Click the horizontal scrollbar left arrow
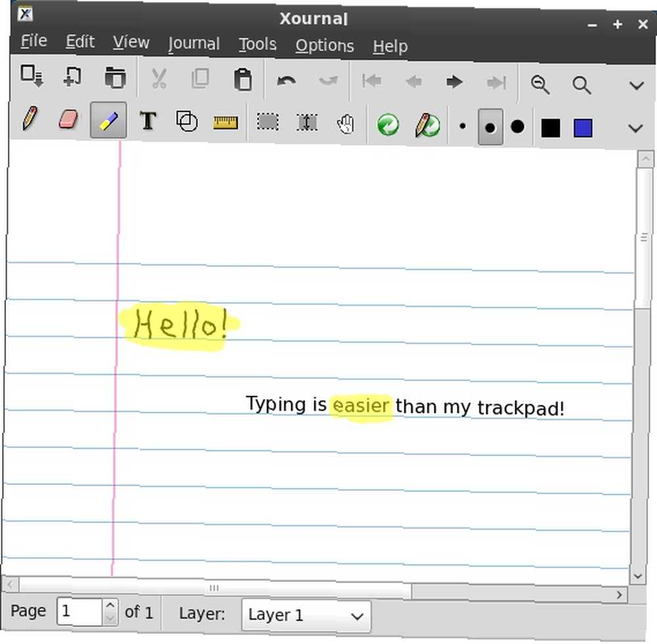 tap(11, 584)
